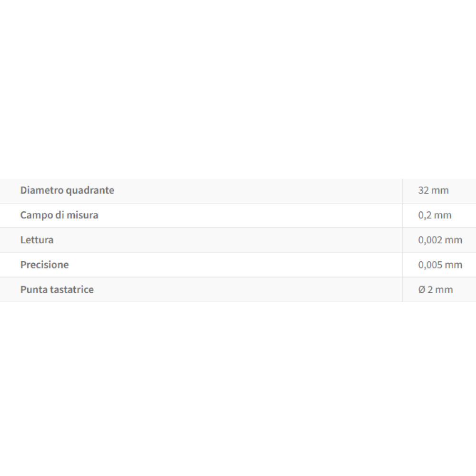Click the Campo di misura label
The image size is (476, 476).
pos(59,215)
